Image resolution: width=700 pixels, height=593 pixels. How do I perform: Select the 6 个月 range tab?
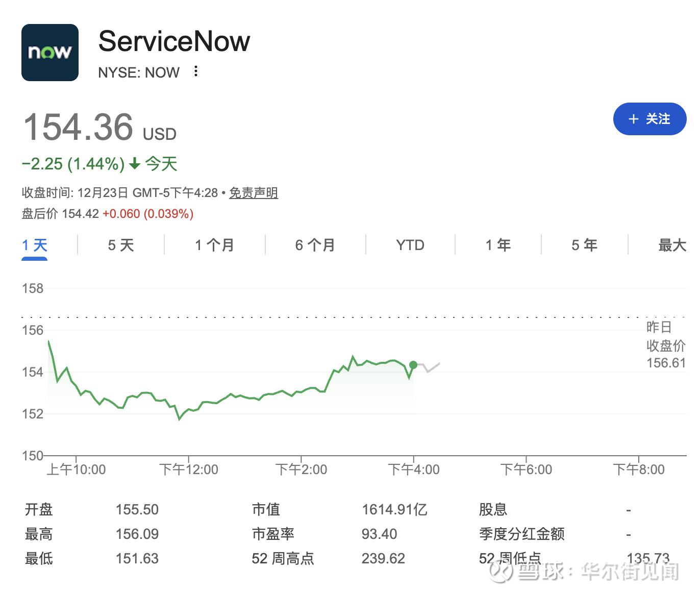click(x=315, y=245)
